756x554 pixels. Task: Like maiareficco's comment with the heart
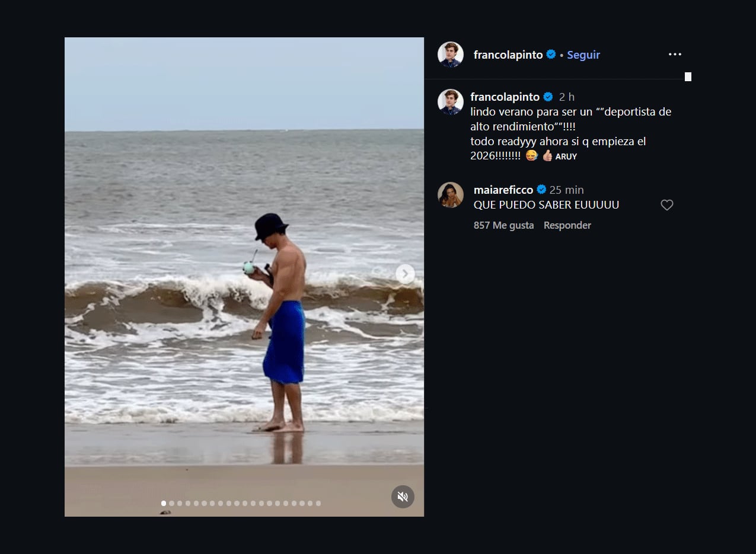666,204
